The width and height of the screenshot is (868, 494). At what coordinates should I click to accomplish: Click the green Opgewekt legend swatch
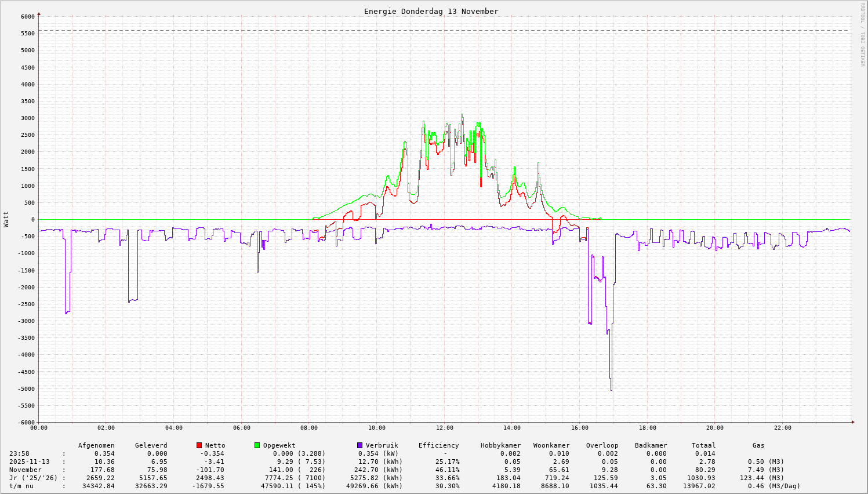(x=257, y=445)
